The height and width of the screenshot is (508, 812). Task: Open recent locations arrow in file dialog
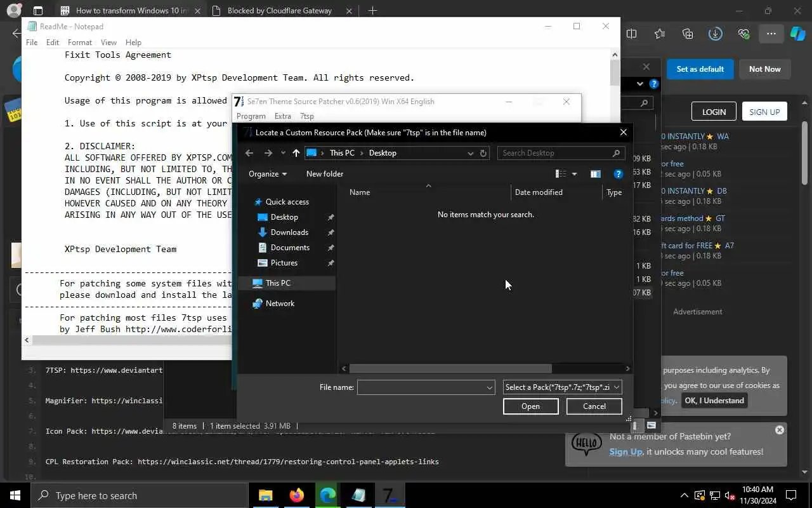tap(283, 153)
